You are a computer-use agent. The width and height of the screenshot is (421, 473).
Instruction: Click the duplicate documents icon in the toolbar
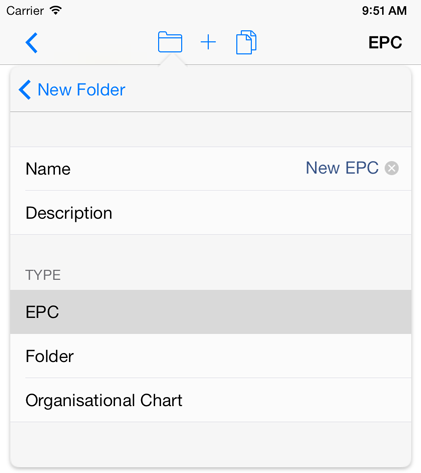pyautogui.click(x=246, y=42)
